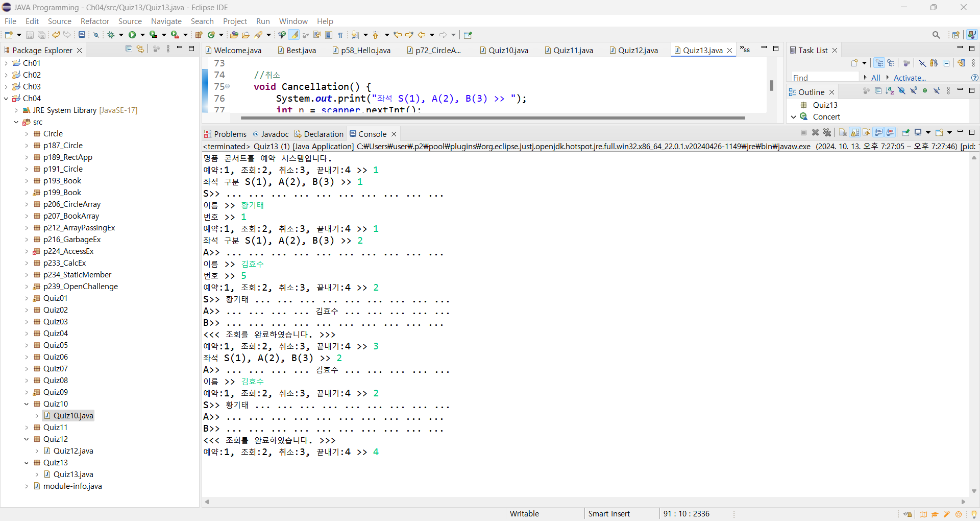Click Last Edit Location arrow in toolbar
The image size is (980, 521).
[x=398, y=35]
